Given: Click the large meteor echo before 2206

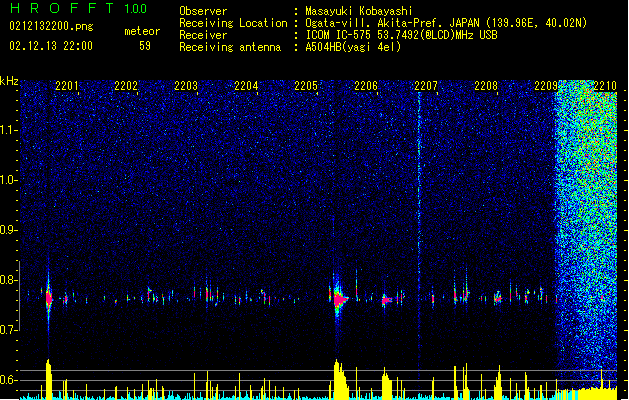Looking at the screenshot, I should (339, 299).
